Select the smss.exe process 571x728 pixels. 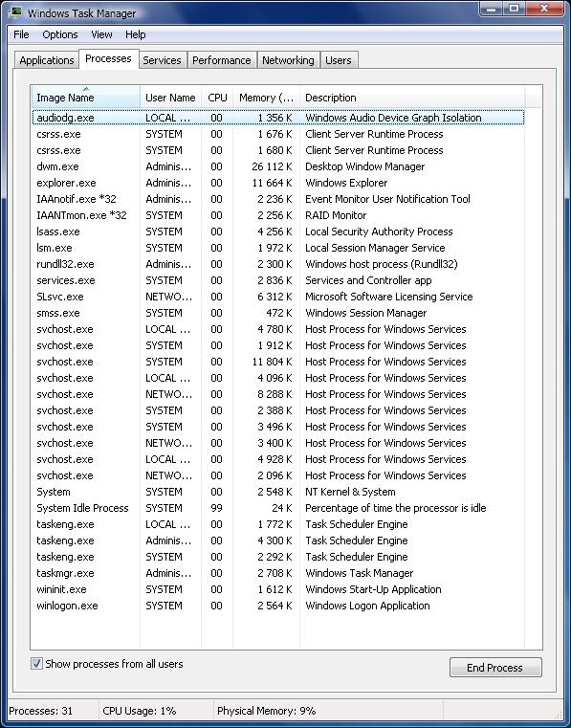click(x=278, y=313)
